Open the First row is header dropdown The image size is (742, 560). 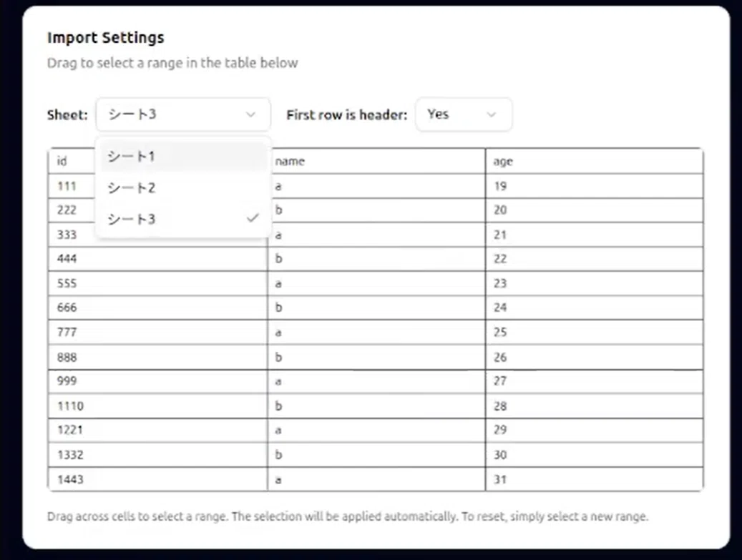(x=463, y=114)
